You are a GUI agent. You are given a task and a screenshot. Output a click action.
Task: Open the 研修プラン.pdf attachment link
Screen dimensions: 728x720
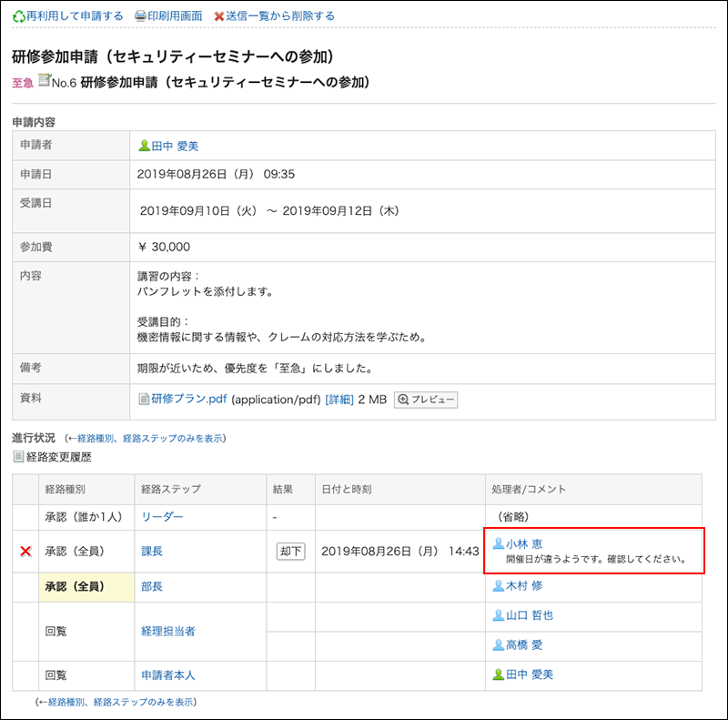pyautogui.click(x=189, y=399)
